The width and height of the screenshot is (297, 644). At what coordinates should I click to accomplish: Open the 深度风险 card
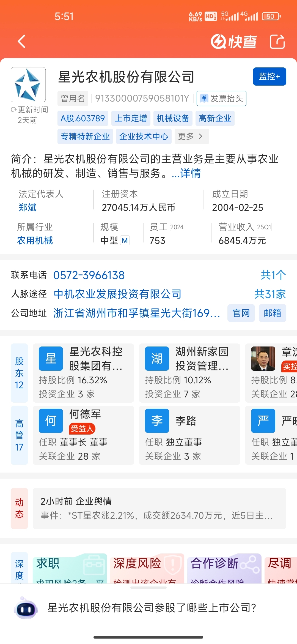(147, 568)
